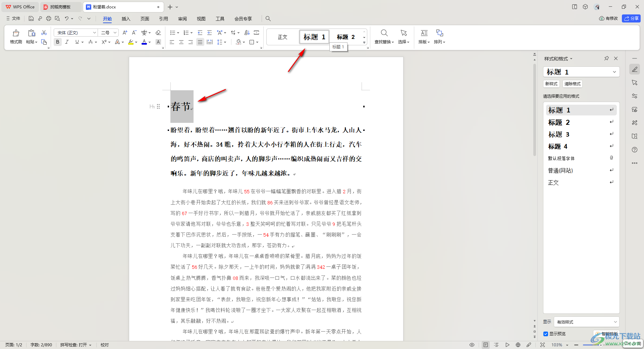
Task: Click the Paste (粘贴) clipboard icon
Action: coord(32,33)
